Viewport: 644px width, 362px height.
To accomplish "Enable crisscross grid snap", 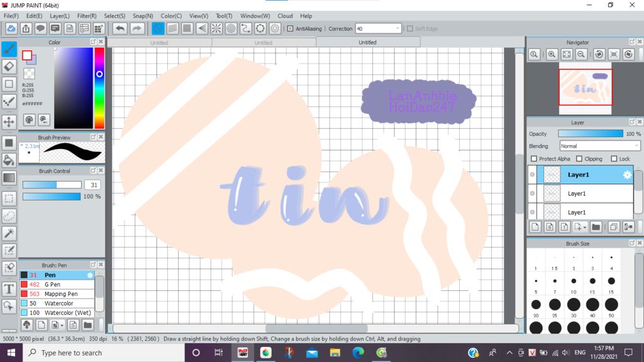I will [187, 28].
